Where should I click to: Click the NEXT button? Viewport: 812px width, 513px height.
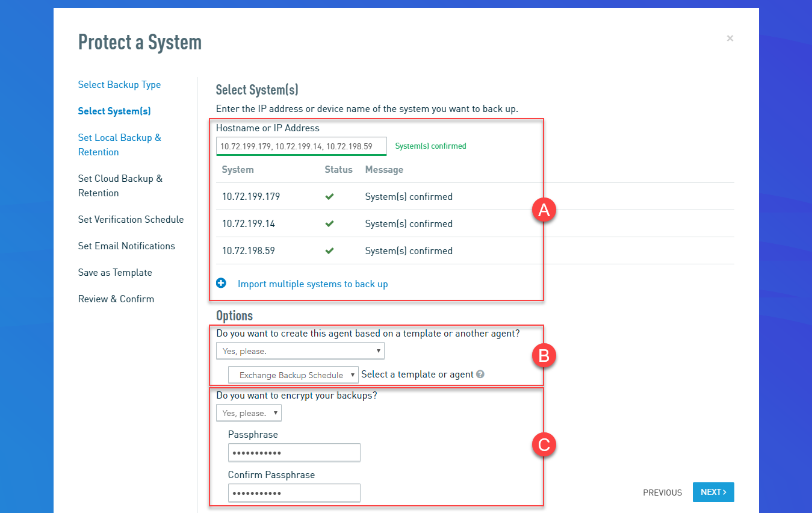coord(713,492)
